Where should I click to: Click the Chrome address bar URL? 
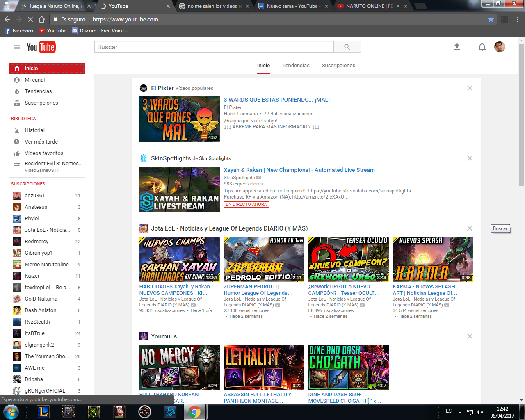point(125,19)
